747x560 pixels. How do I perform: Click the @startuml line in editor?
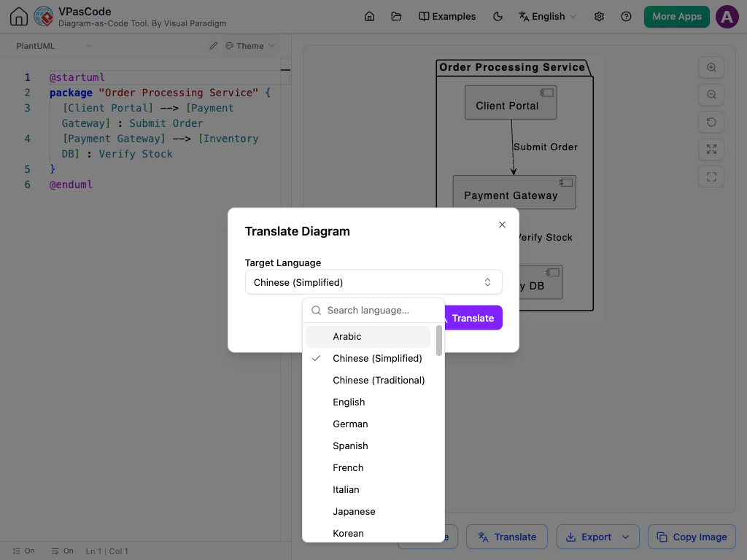(77, 77)
